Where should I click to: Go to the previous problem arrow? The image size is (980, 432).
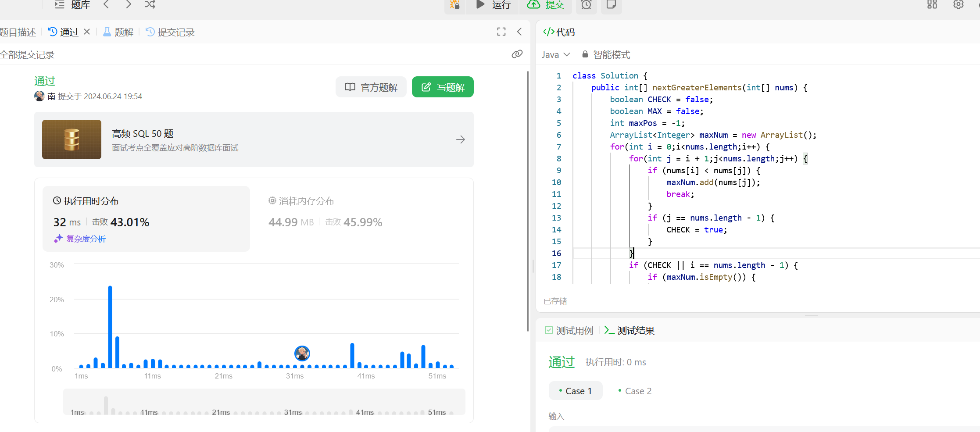click(106, 4)
